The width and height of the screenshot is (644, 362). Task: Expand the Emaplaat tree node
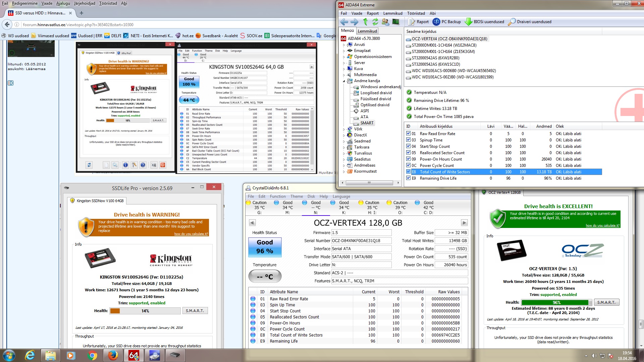click(344, 51)
